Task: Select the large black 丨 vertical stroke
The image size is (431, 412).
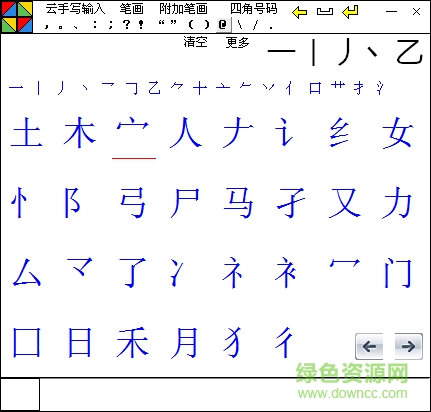Action: pos(313,52)
